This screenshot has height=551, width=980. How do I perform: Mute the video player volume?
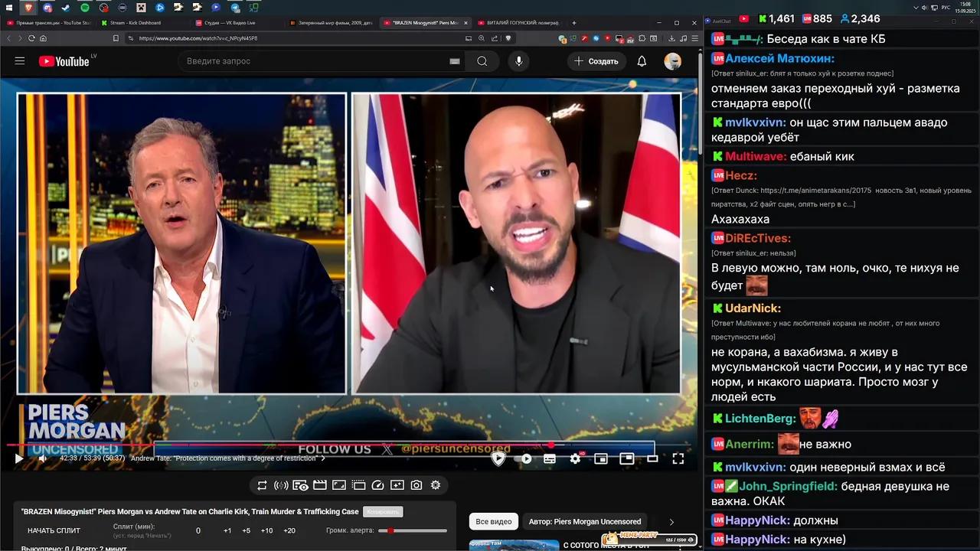coord(43,458)
